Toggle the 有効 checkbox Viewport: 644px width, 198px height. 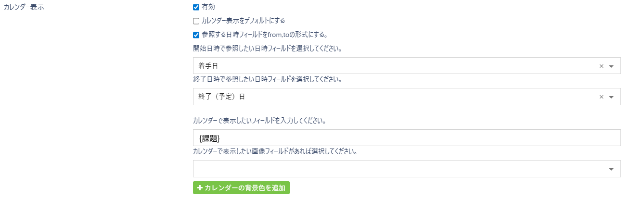click(x=196, y=7)
